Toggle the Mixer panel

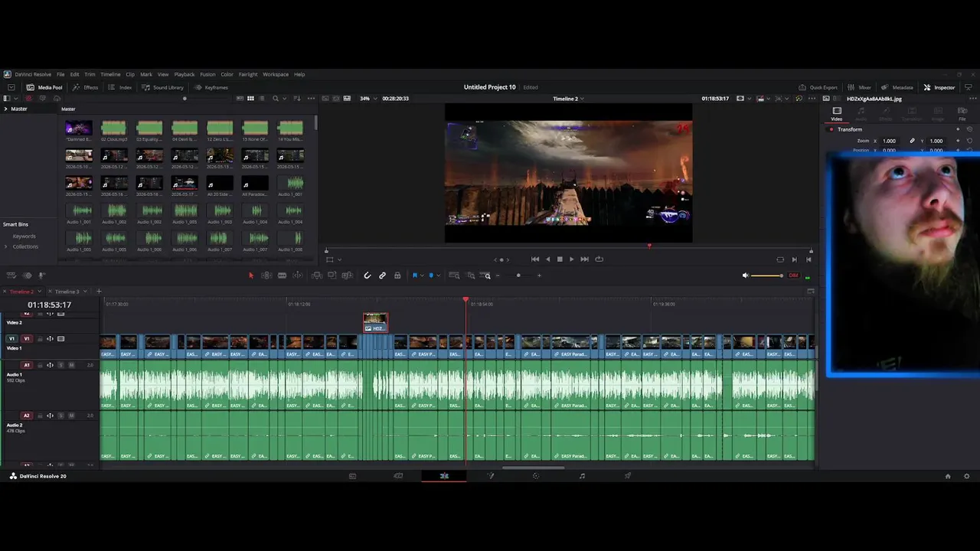860,87
